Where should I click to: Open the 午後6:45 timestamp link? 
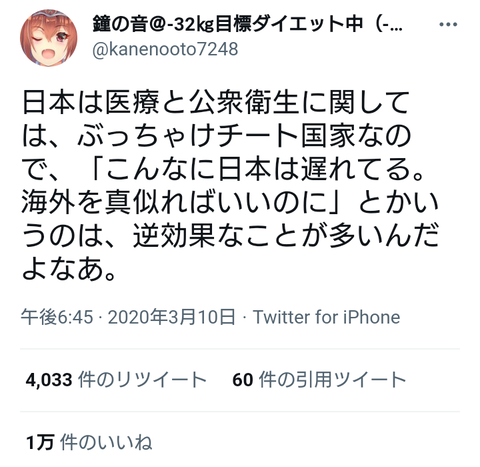(x=57, y=317)
